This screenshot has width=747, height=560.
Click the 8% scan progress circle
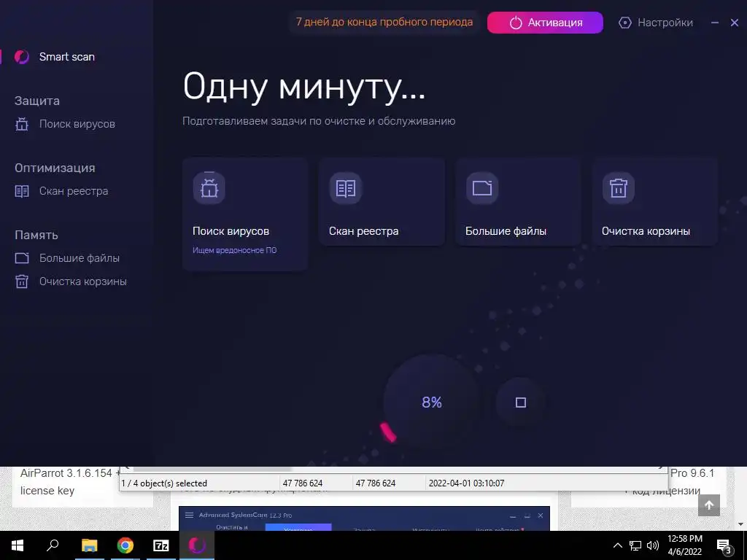click(432, 402)
